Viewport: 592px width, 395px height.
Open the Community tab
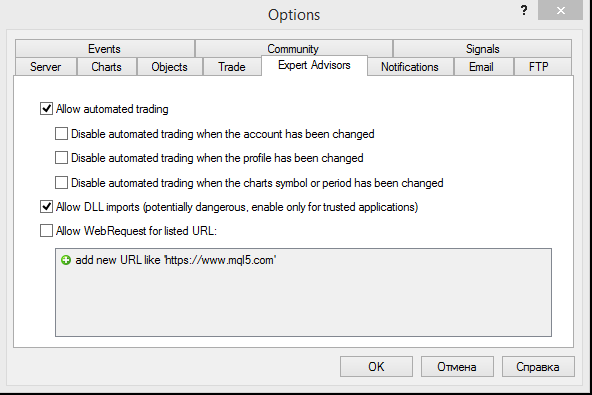click(x=293, y=49)
